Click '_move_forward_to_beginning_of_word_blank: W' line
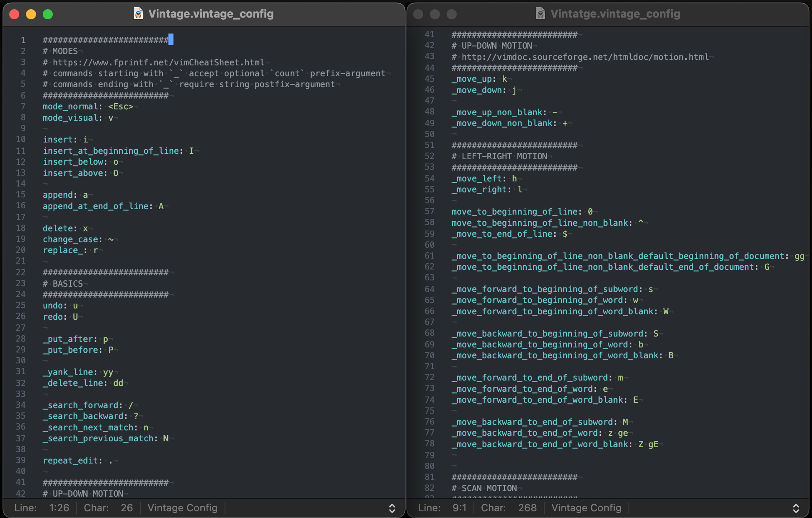Screen dimensions: 812x518 coord(560,311)
